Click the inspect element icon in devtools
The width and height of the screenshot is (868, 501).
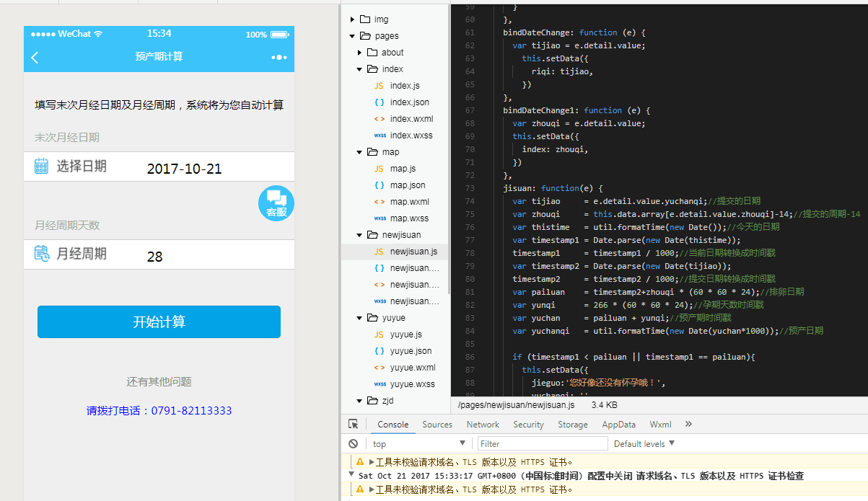coord(353,425)
